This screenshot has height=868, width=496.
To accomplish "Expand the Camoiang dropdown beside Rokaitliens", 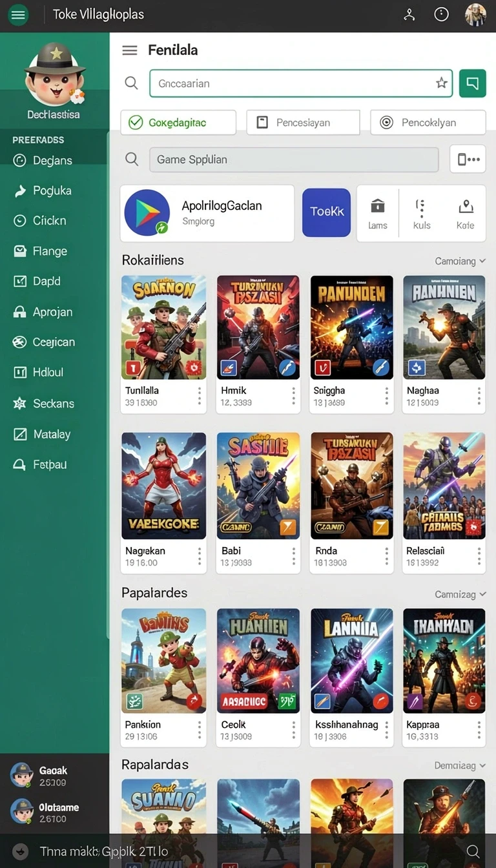I will point(460,261).
